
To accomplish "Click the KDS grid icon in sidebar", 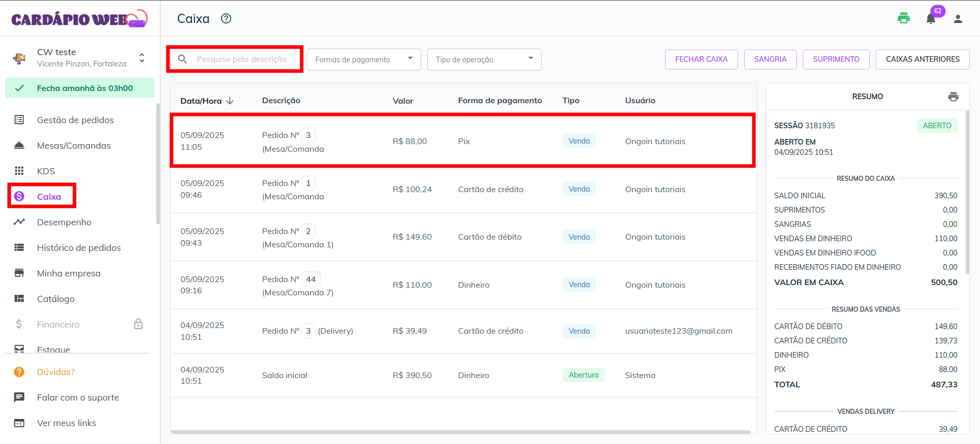I will click(x=19, y=171).
